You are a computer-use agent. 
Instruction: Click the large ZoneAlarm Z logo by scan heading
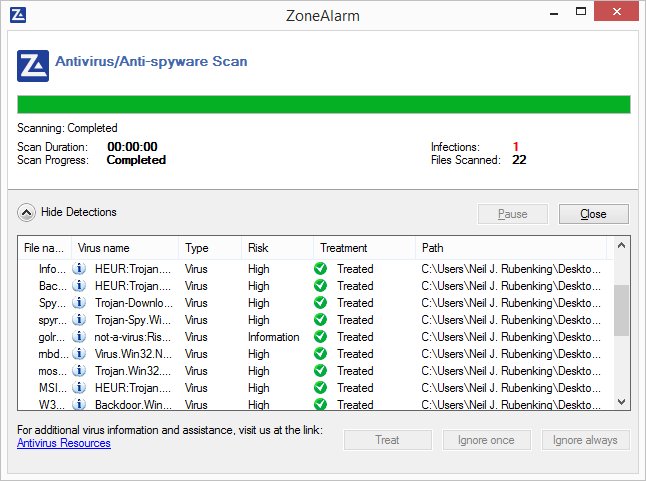coord(33,66)
